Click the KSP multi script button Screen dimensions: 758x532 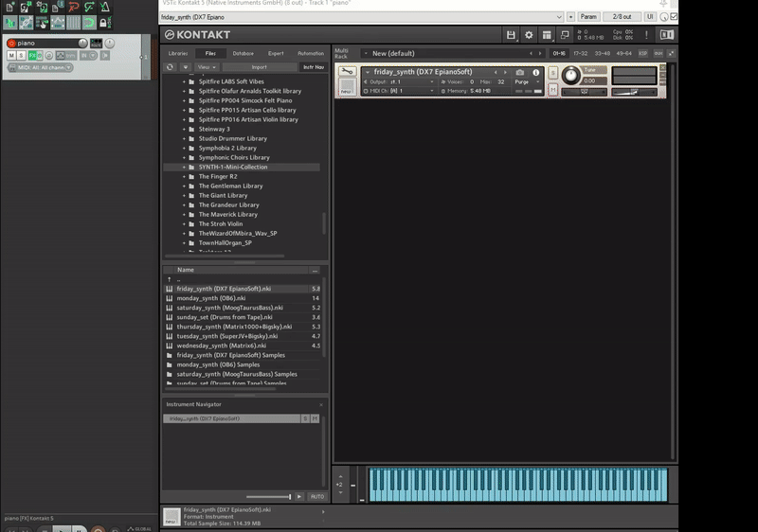[643, 54]
